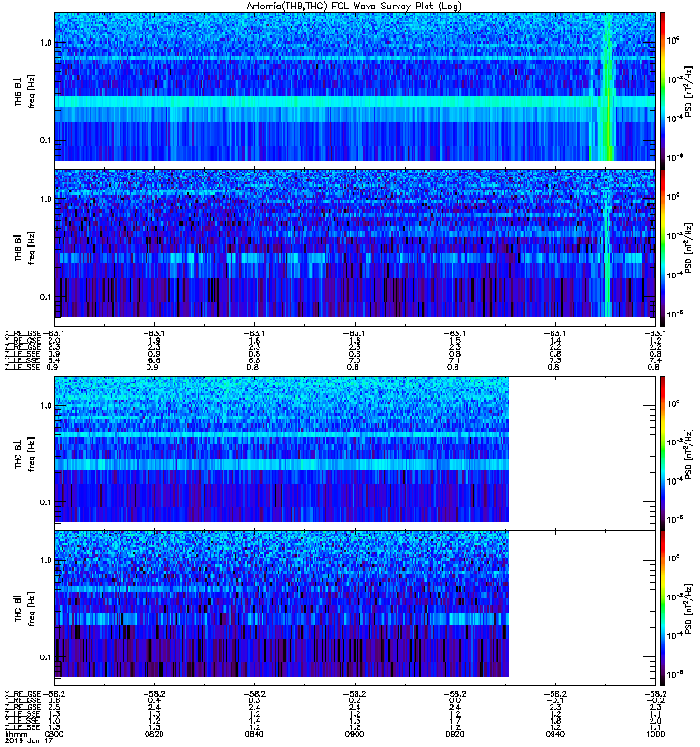Click the "0.1" frequency tick on THC B-perpendicular axis
Image resolution: width=700 pixels, height=747 pixels.
46,502
